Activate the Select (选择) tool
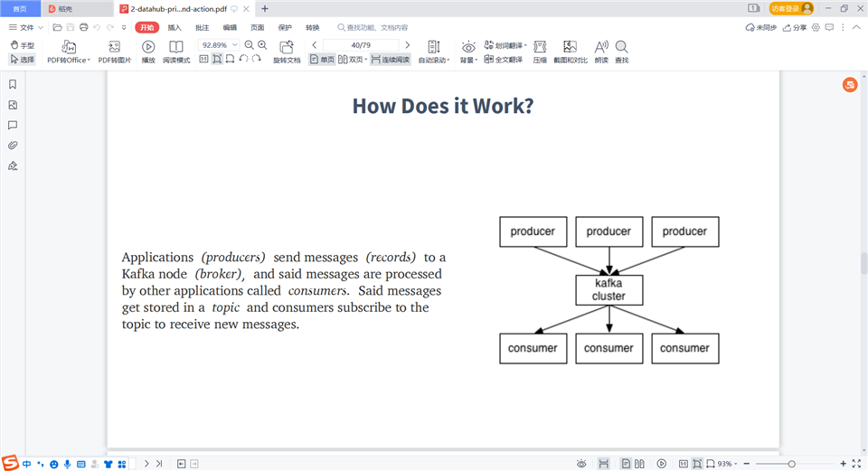The width and height of the screenshot is (868, 471). click(x=22, y=60)
